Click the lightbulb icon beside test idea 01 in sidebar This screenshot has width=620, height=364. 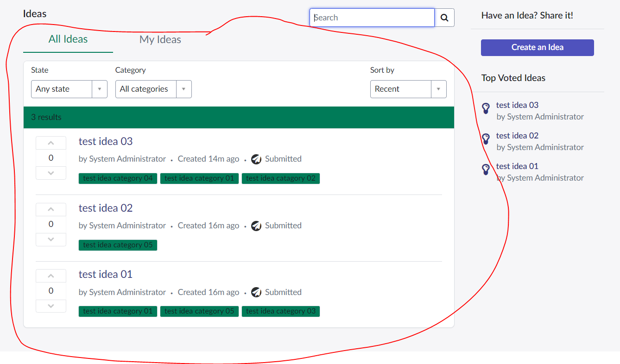point(486,169)
